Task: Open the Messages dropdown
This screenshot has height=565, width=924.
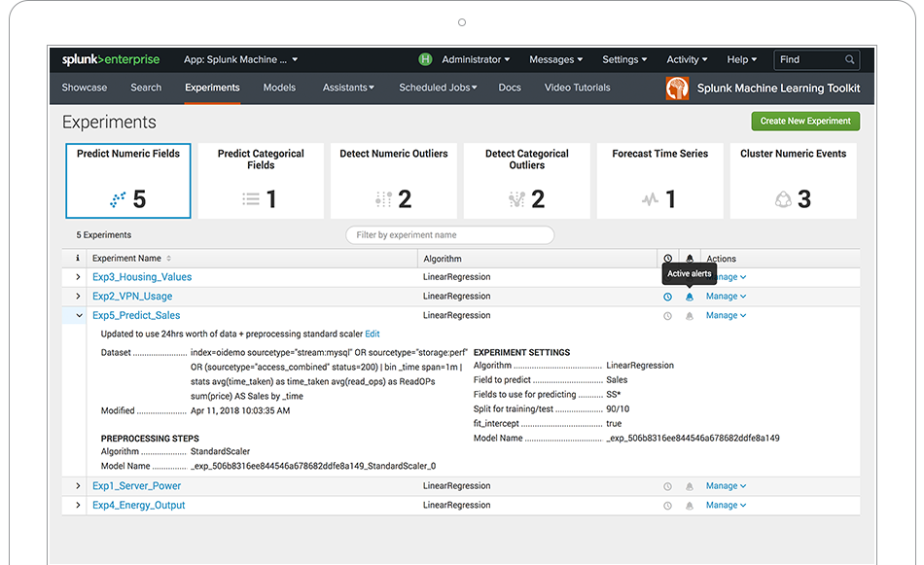Action: click(555, 59)
